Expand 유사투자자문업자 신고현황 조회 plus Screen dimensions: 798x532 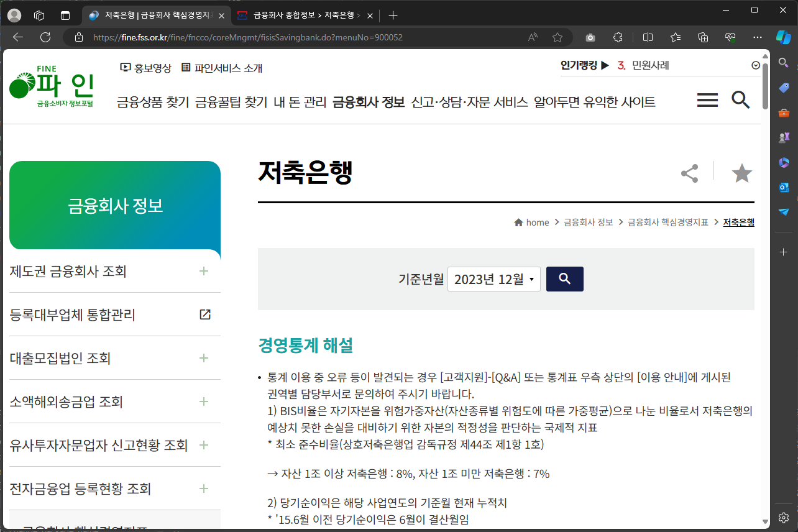pos(203,445)
